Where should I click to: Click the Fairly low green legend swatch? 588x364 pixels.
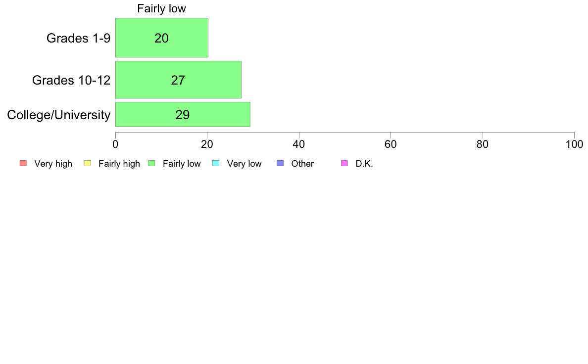pos(151,163)
